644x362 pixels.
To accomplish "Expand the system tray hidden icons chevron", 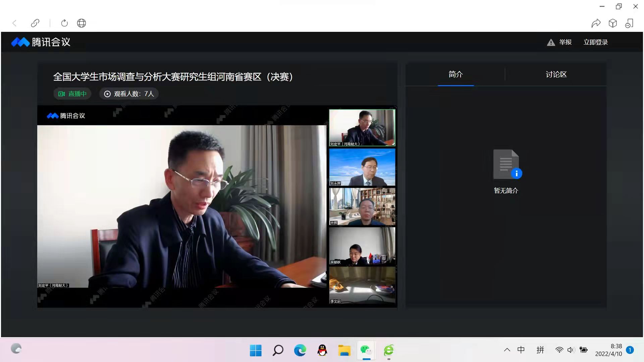I will tap(507, 350).
